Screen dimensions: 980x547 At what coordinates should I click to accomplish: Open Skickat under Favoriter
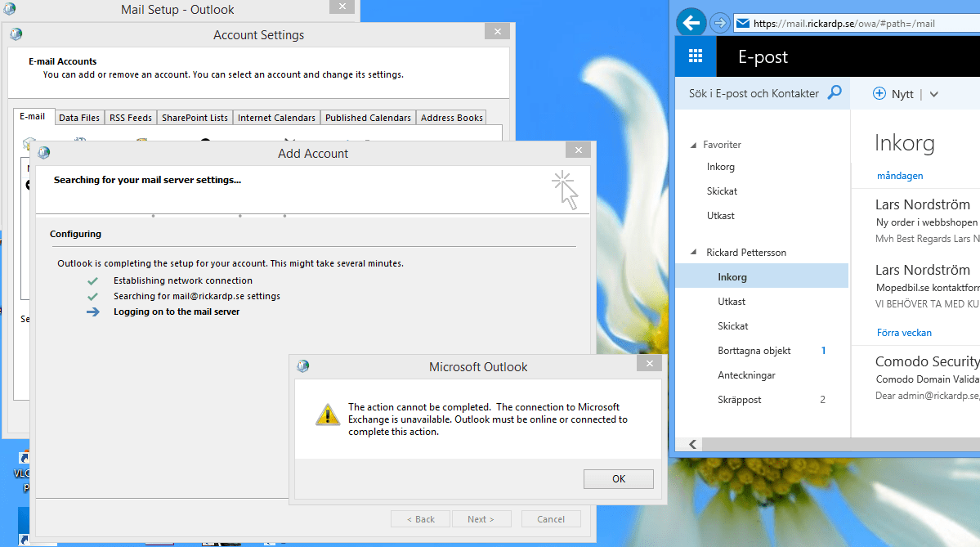click(x=722, y=191)
